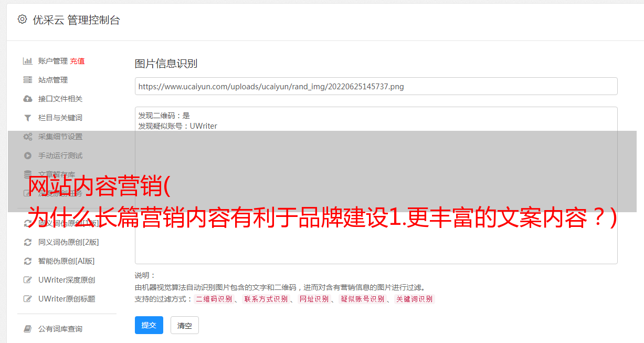Viewport: 644px width, 343px height.
Task: Click the UWriter原创标题 edit icon
Action: 28,299
